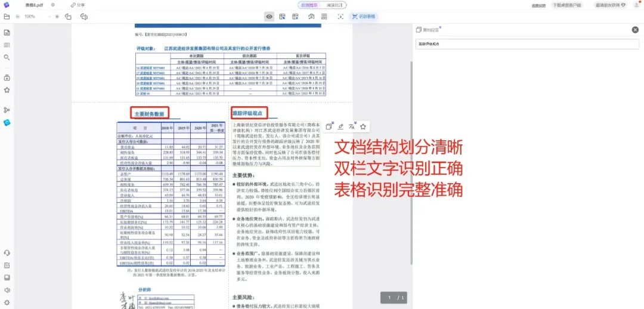The width and height of the screenshot is (644, 309).
Task: Open the settings gear at sidebar bottom
Action: tap(7, 302)
